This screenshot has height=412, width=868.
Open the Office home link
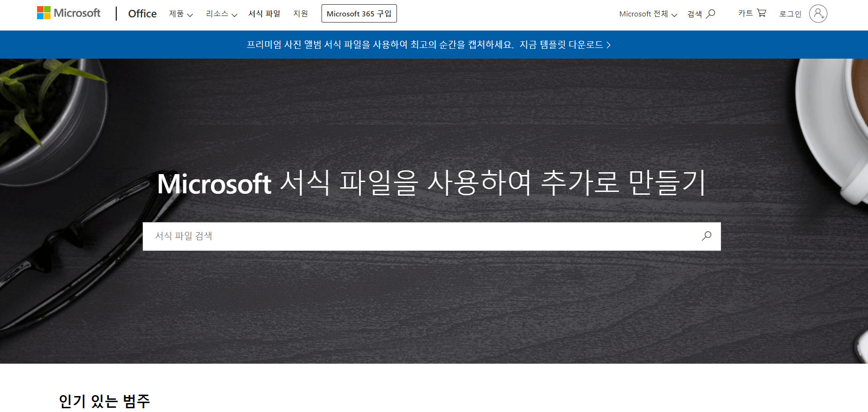pos(142,14)
